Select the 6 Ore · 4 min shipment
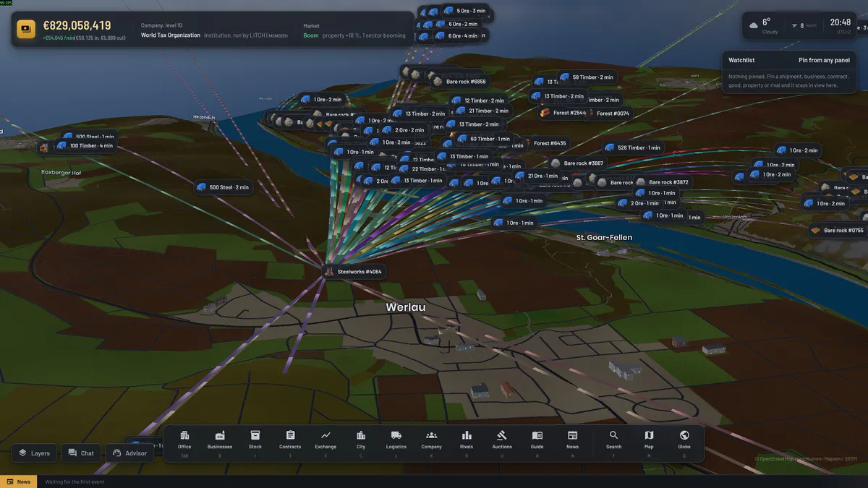 tap(457, 35)
